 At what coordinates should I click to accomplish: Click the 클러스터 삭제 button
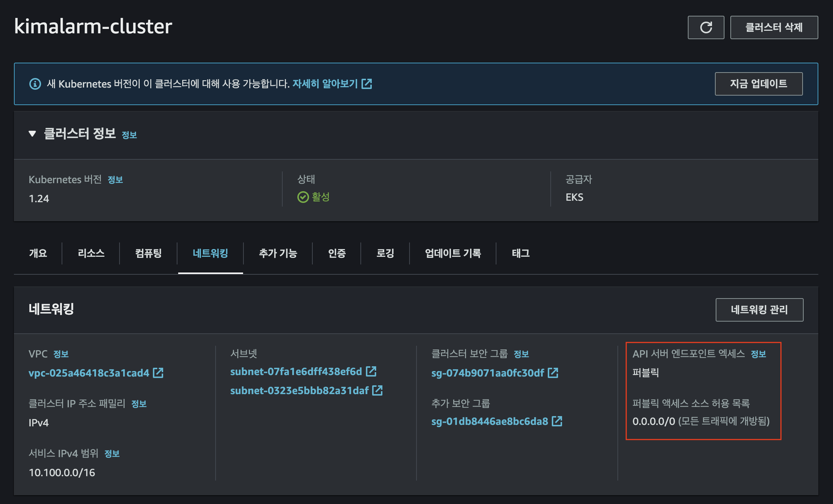click(x=774, y=27)
